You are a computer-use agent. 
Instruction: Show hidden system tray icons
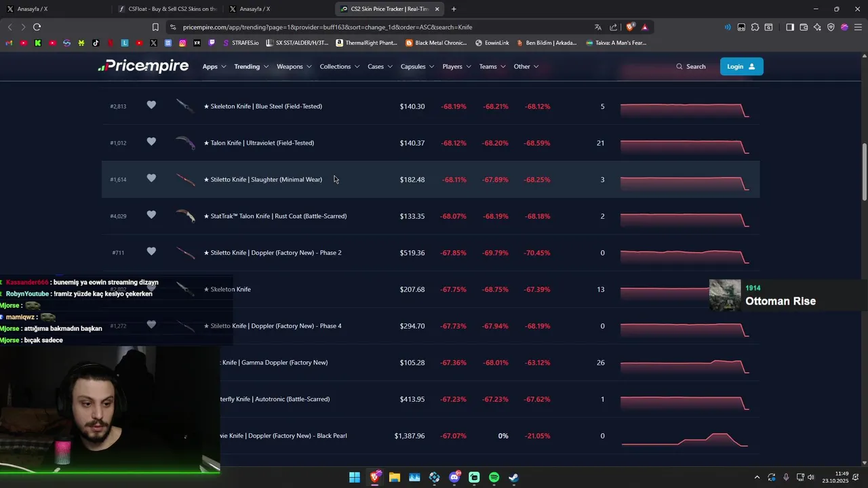point(757,477)
